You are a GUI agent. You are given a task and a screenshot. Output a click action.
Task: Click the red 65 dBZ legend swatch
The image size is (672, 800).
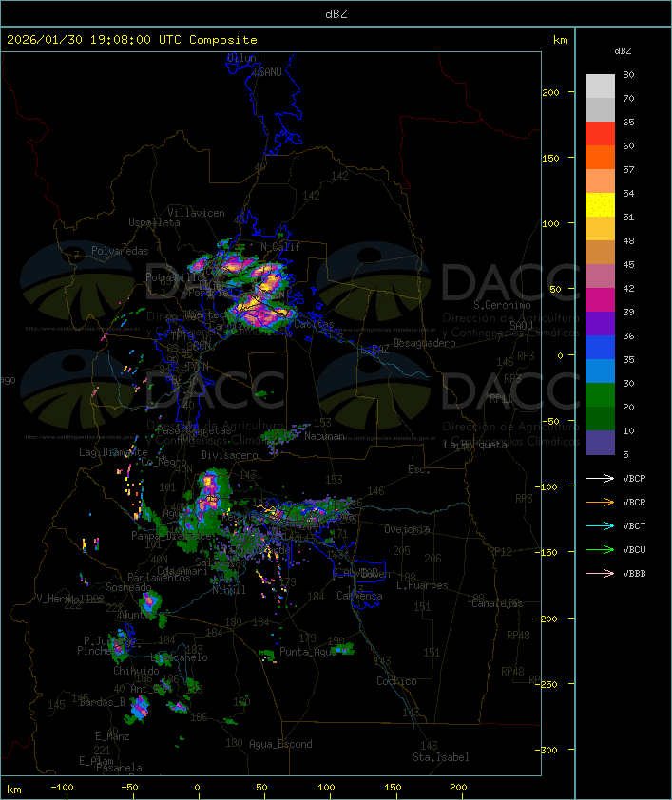600,134
